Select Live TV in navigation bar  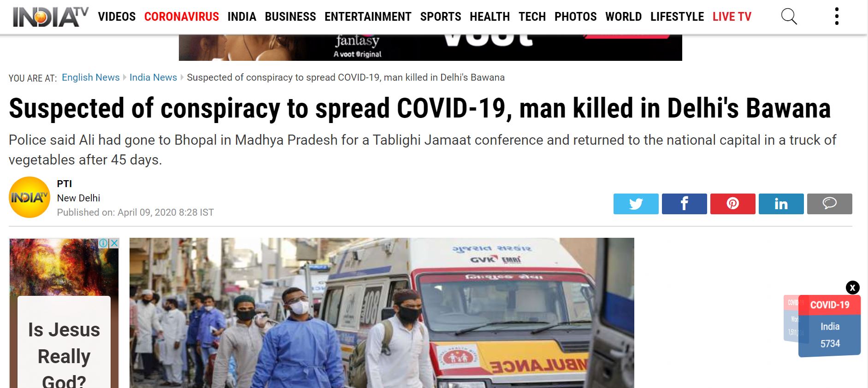pos(732,17)
